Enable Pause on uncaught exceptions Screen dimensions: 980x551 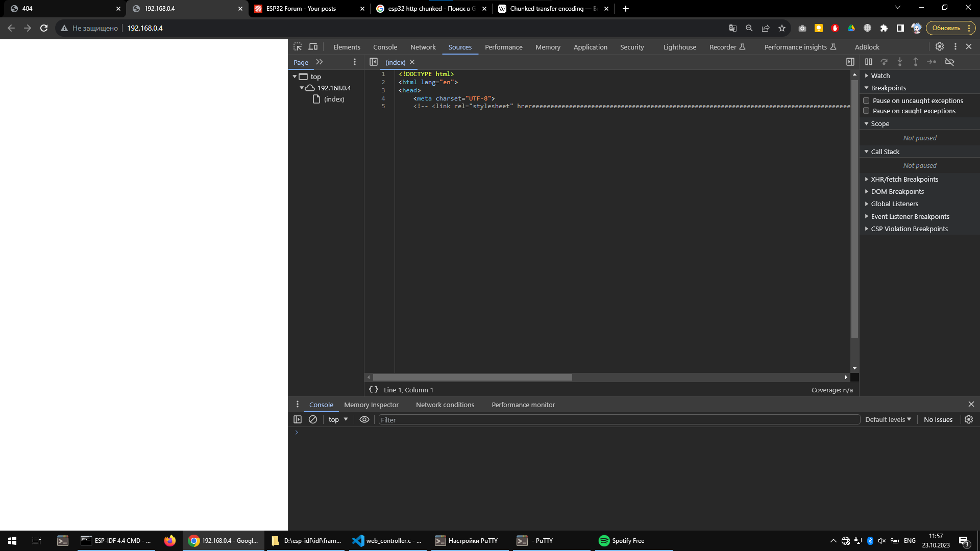tap(866, 101)
